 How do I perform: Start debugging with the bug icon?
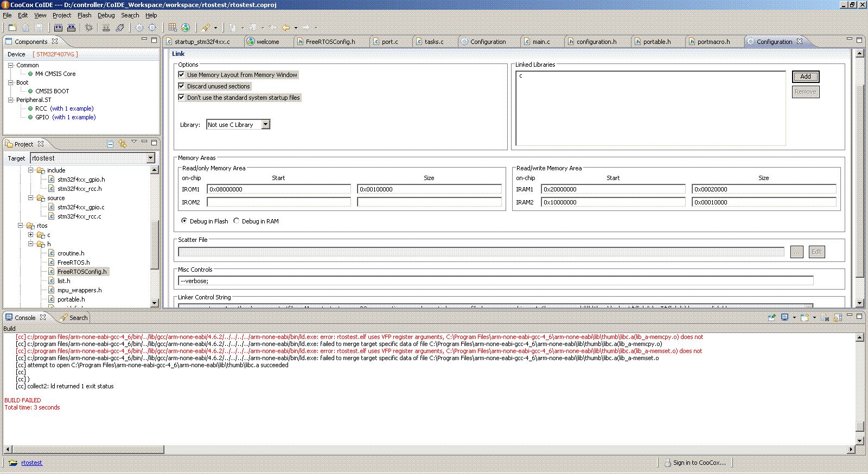(x=89, y=28)
